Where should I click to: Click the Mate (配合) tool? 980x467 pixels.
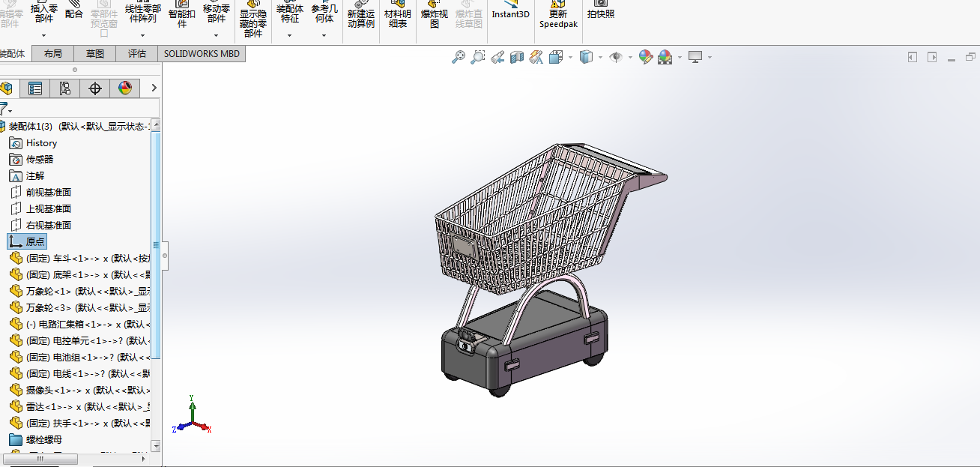click(x=74, y=10)
